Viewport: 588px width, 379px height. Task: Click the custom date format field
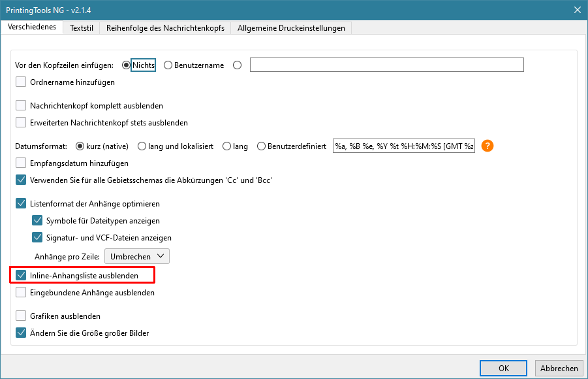(404, 146)
